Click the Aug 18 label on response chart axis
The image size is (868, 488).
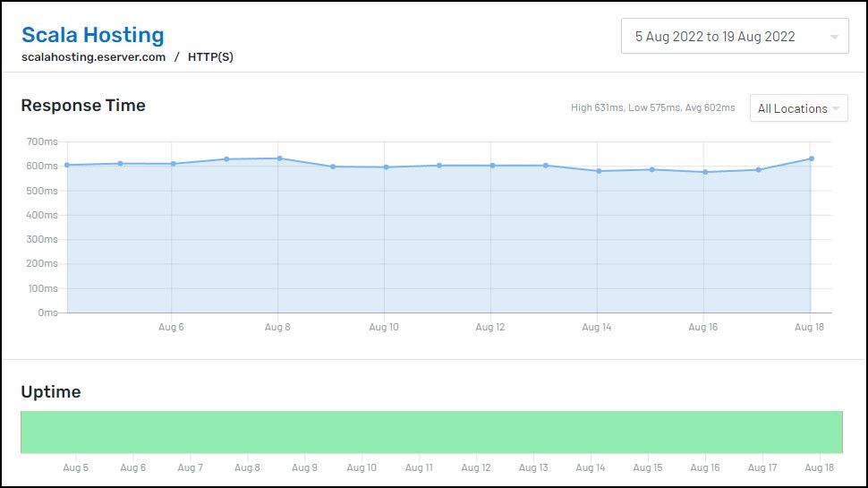pyautogui.click(x=809, y=328)
